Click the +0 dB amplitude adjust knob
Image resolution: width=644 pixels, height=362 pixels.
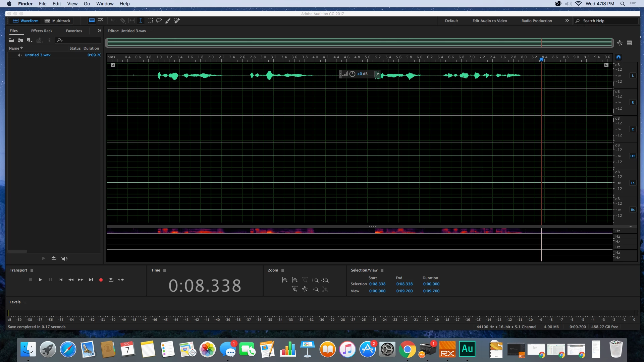pos(352,74)
